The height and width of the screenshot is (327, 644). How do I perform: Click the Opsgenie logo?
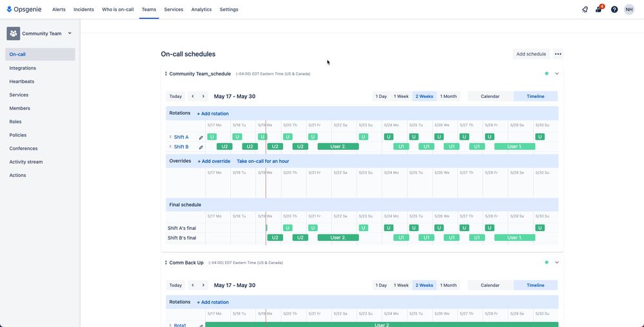click(x=24, y=10)
